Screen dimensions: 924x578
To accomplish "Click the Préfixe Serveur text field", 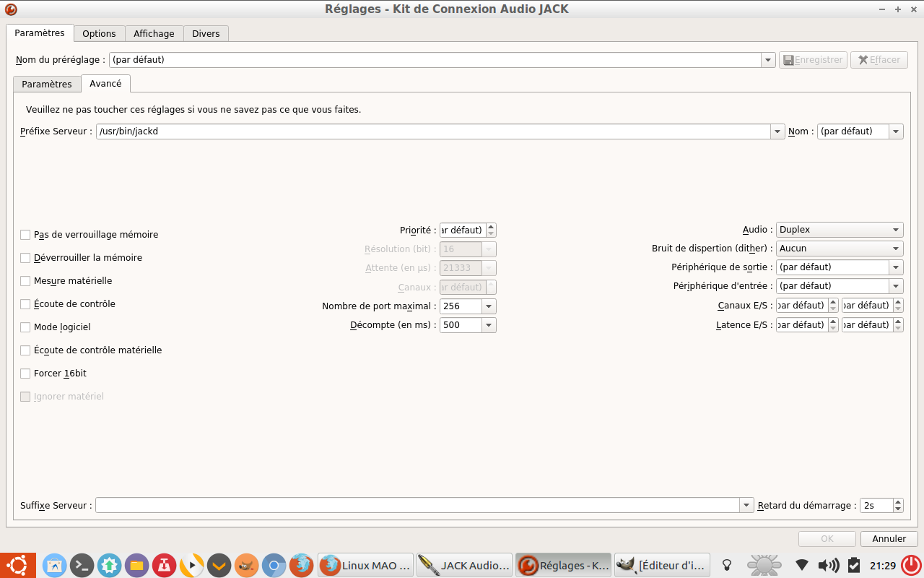I will point(433,131).
